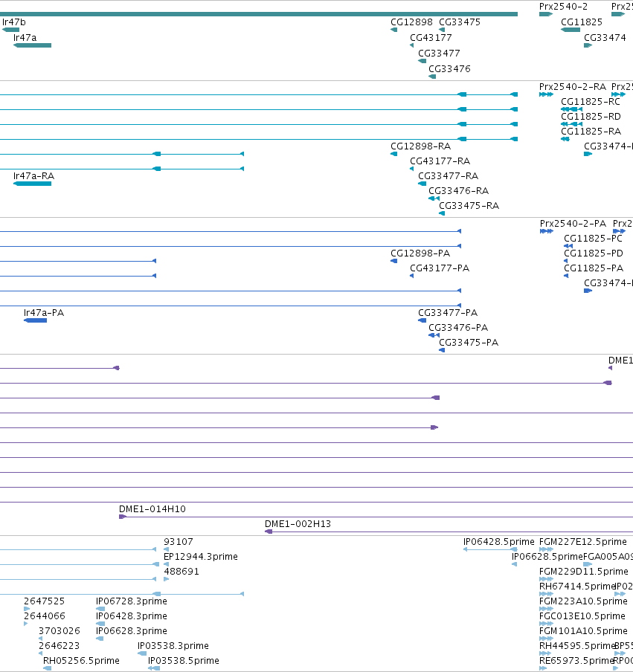Select transcript CG11825-RA
The width and height of the screenshot is (633, 672).
(565, 139)
